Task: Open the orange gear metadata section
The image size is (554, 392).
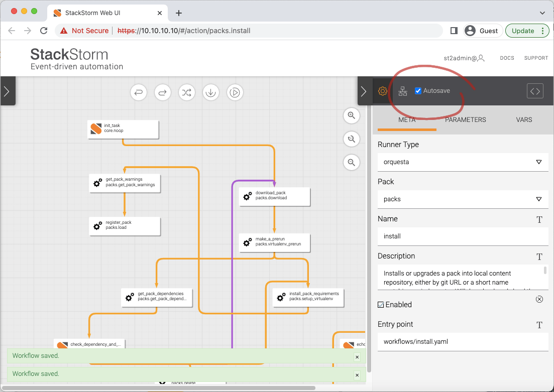Action: click(383, 91)
